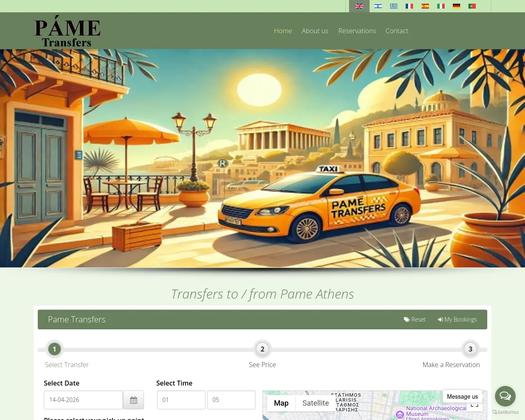This screenshot has height=420, width=525.
Task: Open the GetButton chat bubble
Action: [x=505, y=396]
